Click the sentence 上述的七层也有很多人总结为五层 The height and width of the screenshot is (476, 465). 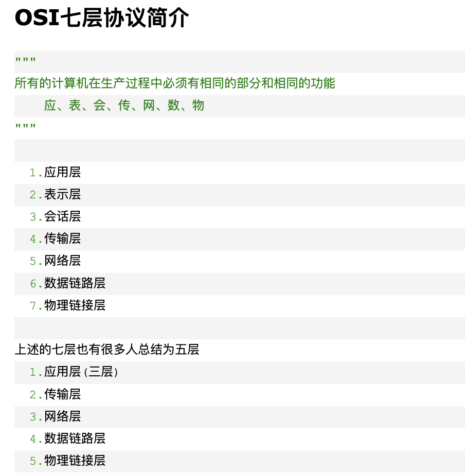pyautogui.click(x=107, y=350)
